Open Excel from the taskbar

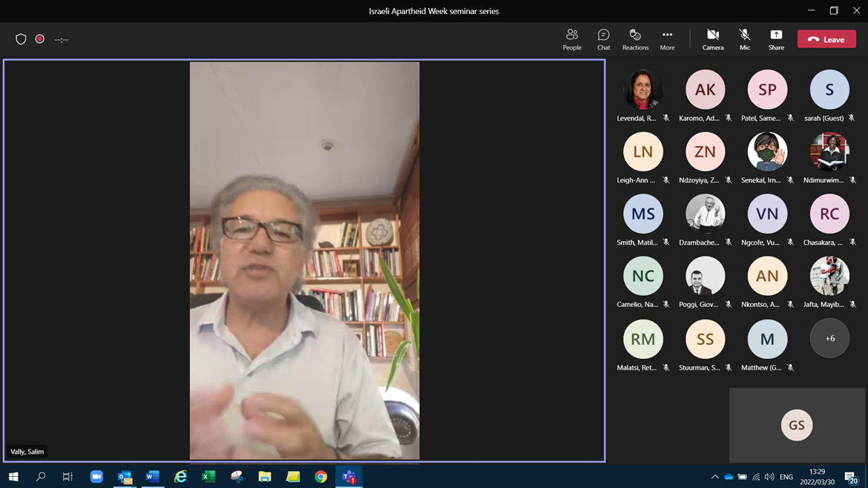pos(208,476)
